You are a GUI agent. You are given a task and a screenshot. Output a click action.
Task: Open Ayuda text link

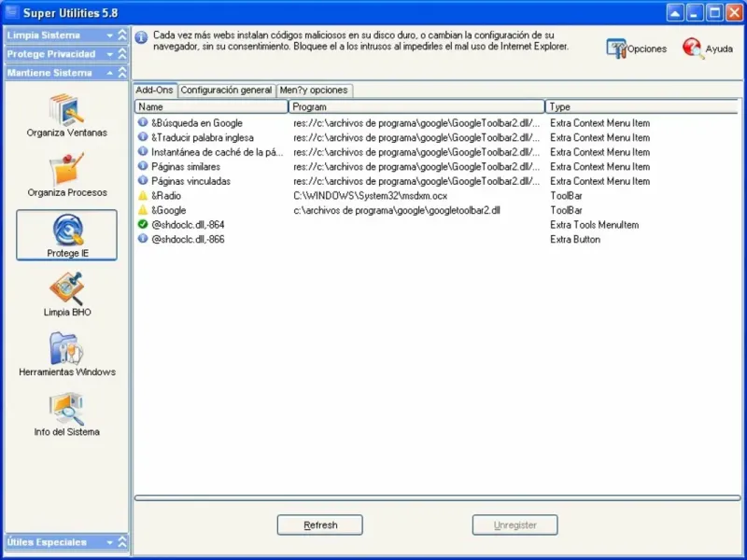tap(719, 49)
